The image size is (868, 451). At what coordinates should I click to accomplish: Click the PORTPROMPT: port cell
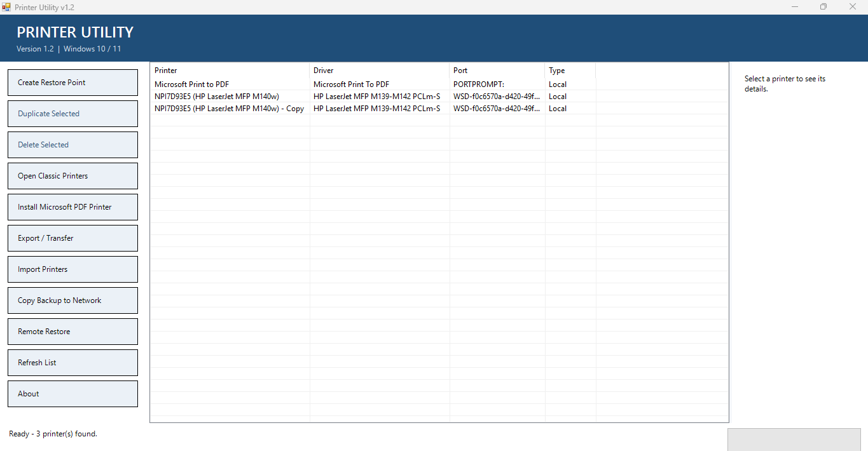[497, 84]
